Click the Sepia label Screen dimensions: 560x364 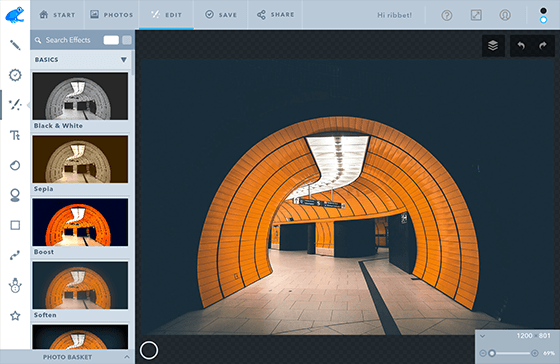[x=44, y=189]
